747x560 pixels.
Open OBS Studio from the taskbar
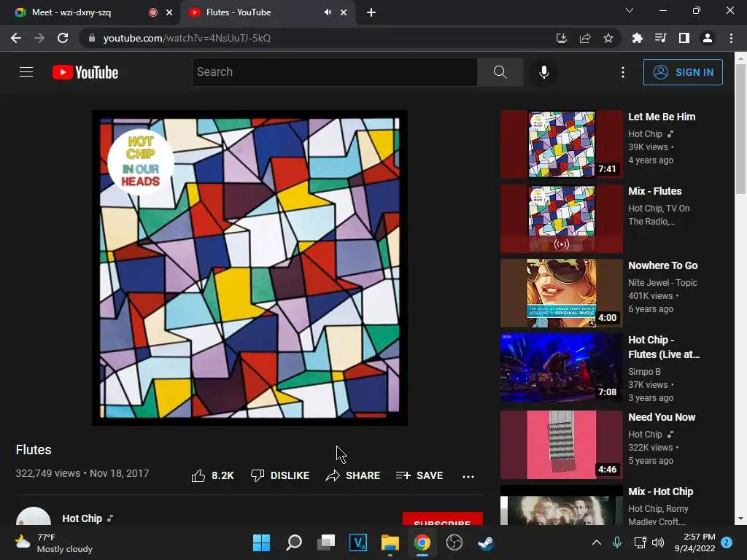[454, 542]
